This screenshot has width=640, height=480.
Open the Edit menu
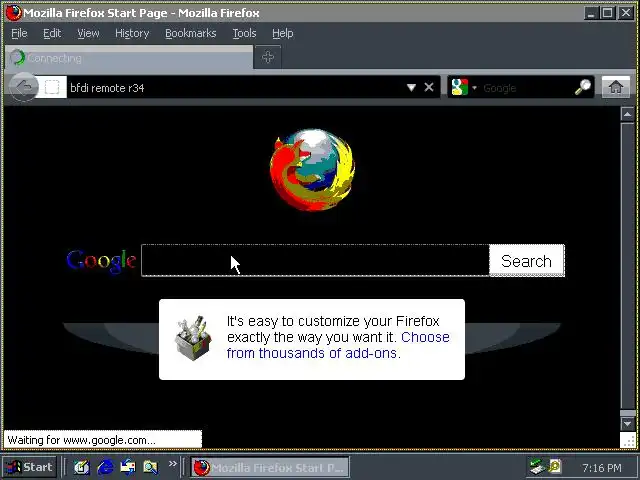[52, 33]
